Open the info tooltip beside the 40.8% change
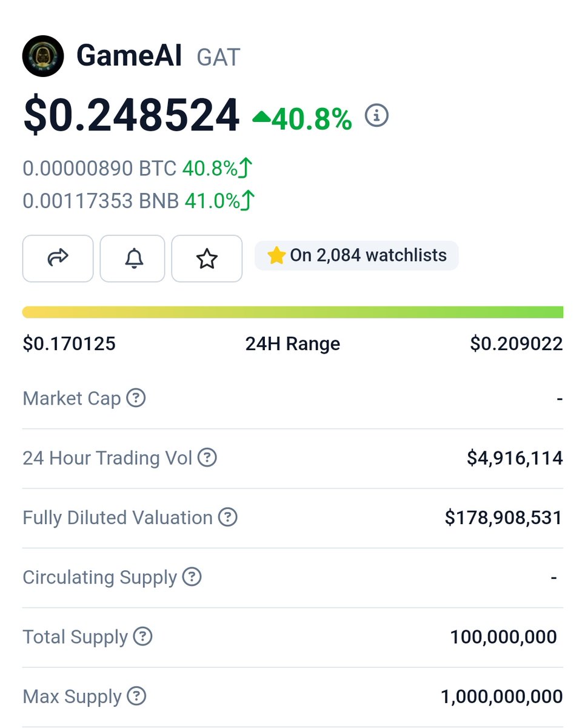This screenshot has height=728, width=585. (x=376, y=116)
